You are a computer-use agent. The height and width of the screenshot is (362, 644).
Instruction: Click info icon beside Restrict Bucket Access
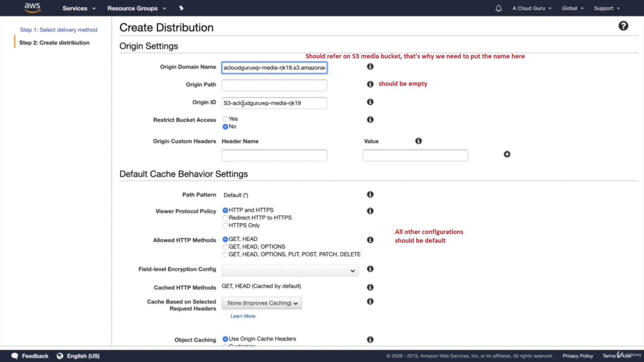[x=370, y=119]
